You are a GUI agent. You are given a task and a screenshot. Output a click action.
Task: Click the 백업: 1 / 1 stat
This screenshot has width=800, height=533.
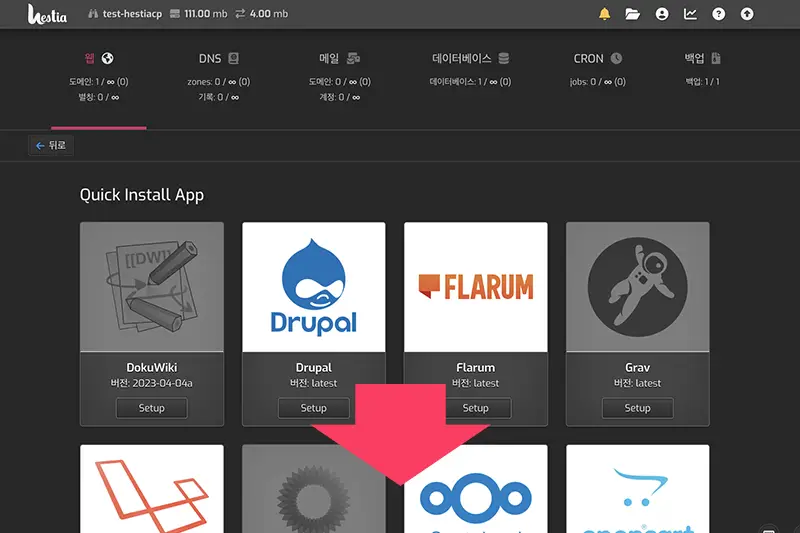(x=703, y=82)
